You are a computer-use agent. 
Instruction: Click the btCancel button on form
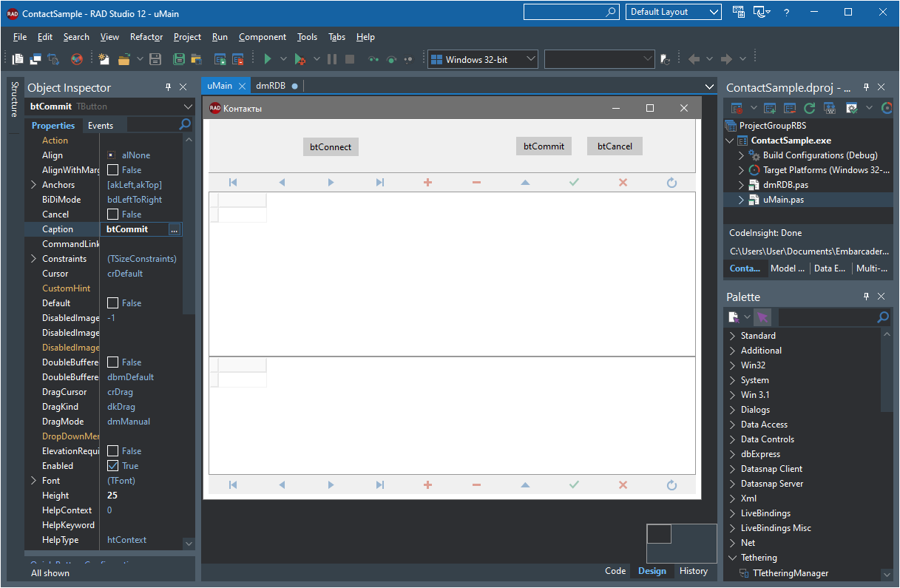tap(615, 146)
